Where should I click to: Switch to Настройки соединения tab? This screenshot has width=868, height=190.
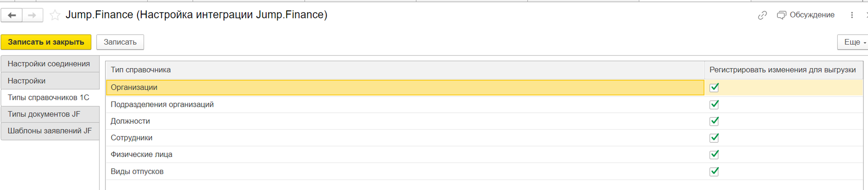49,64
